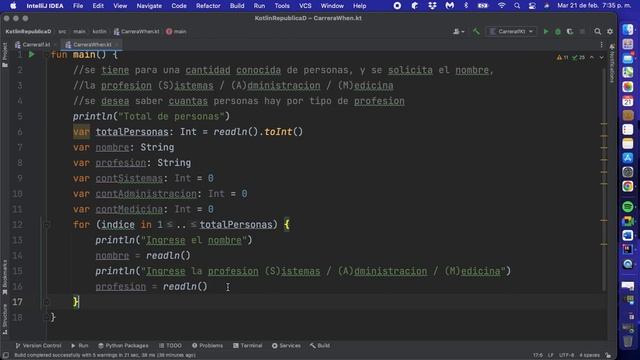Open Search Everywhere magnifier in IDE toolbar

[x=598, y=31]
